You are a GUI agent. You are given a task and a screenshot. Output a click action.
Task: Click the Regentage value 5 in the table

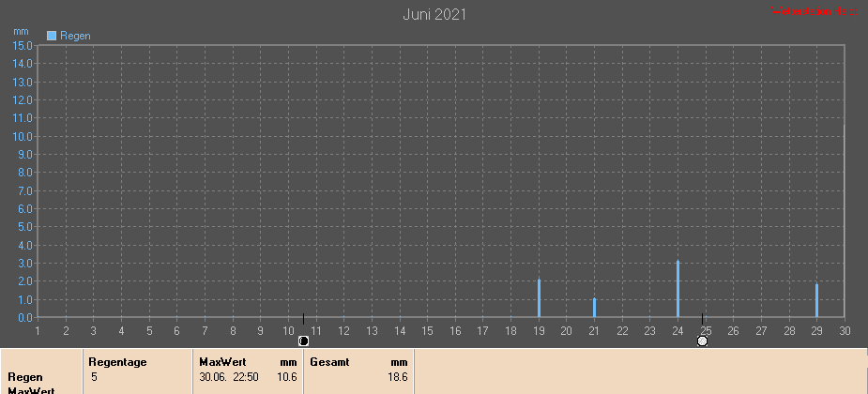pyautogui.click(x=94, y=377)
